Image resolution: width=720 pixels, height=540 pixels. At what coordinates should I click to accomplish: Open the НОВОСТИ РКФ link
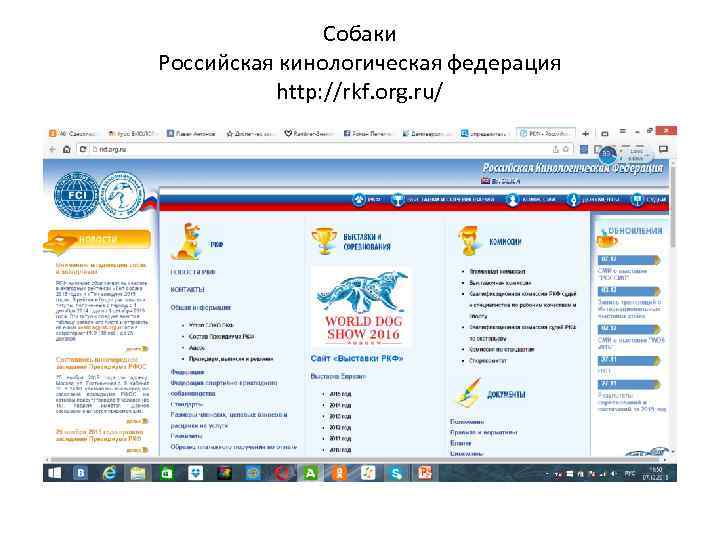click(x=193, y=272)
